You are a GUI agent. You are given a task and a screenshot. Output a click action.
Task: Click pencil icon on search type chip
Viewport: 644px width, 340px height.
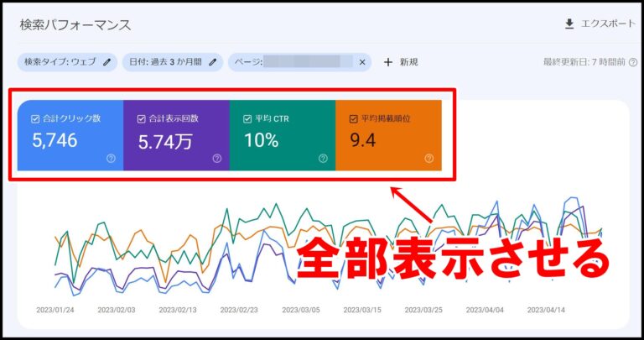pyautogui.click(x=106, y=62)
